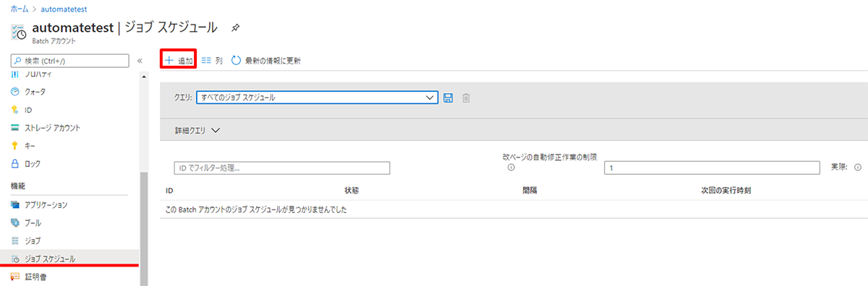Sort by the ID column header
Image resolution: width=868 pixels, height=286 pixels.
(x=169, y=191)
